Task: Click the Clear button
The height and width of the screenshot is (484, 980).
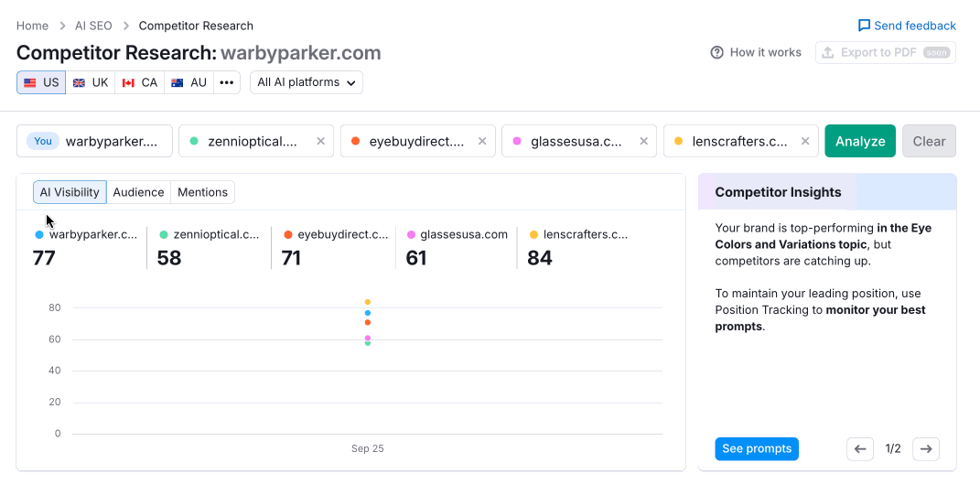Action: click(x=929, y=141)
